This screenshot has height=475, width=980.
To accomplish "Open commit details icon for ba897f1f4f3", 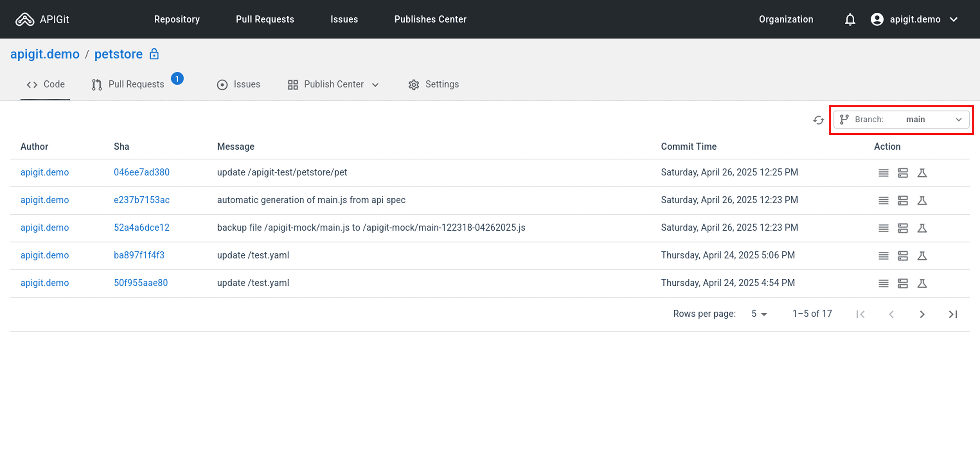I will pos(883,256).
